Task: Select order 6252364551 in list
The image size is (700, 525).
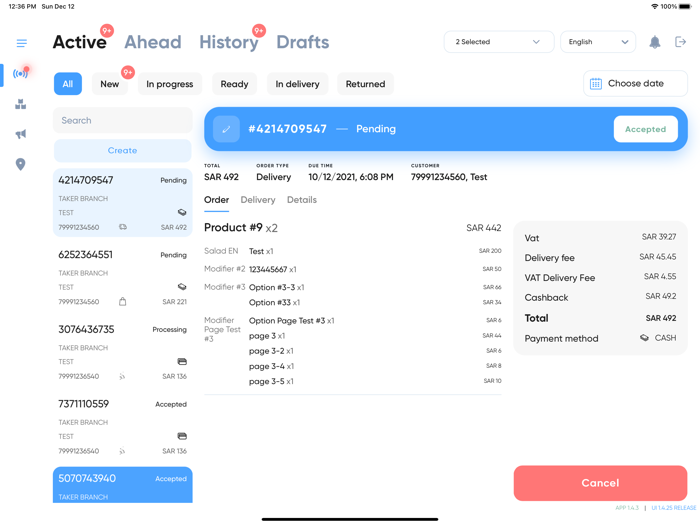Action: (x=123, y=277)
